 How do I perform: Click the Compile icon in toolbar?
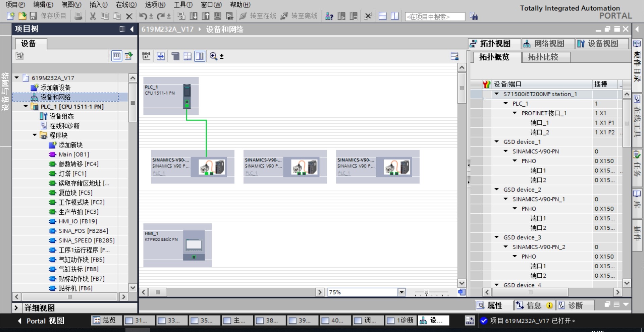[x=181, y=16]
